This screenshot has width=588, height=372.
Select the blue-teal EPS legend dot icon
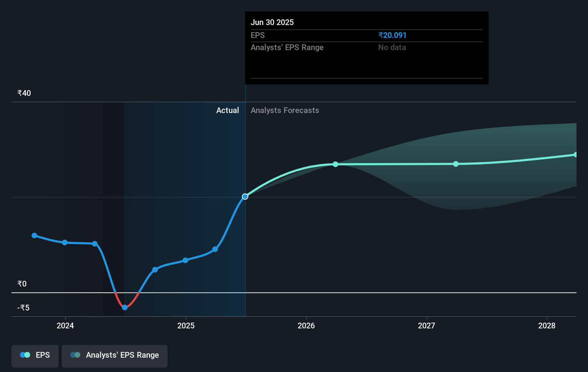(x=24, y=354)
